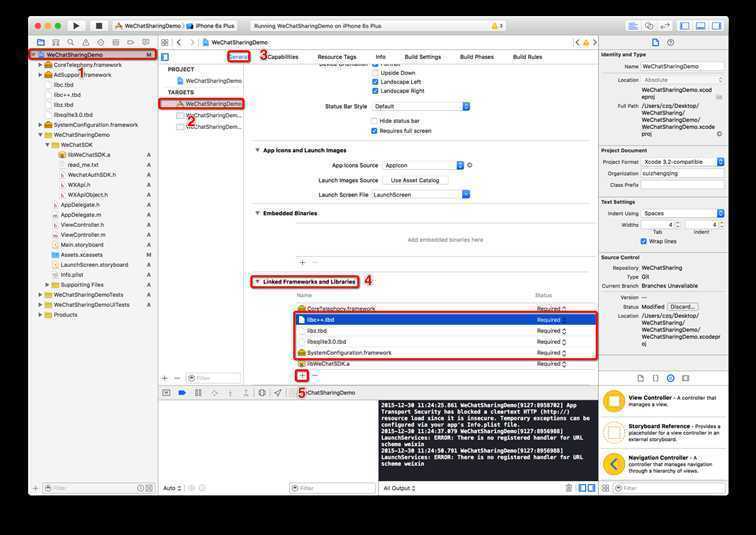Open Status Bar Style dropdown

click(420, 107)
